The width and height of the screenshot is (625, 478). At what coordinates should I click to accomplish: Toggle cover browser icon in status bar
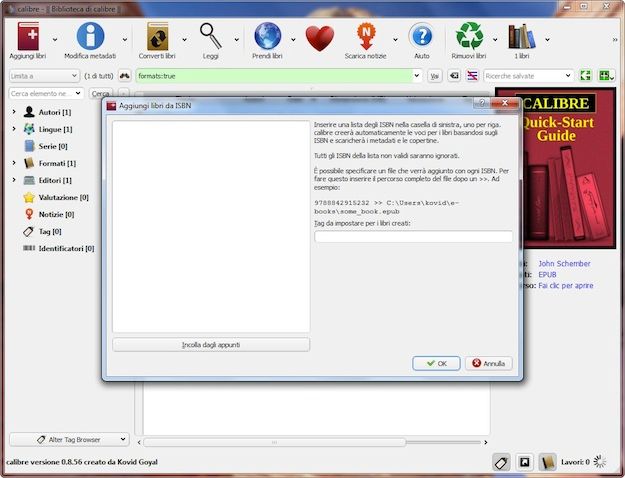tap(525, 462)
